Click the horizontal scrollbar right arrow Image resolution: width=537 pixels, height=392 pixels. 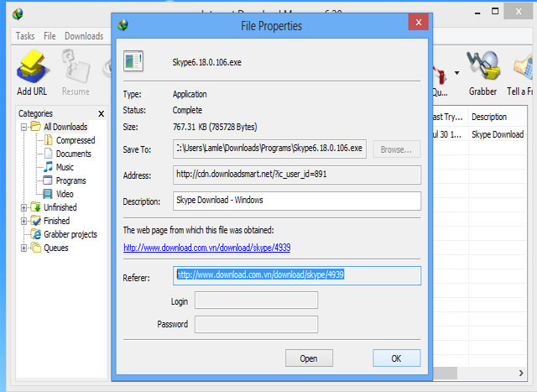pos(521,373)
